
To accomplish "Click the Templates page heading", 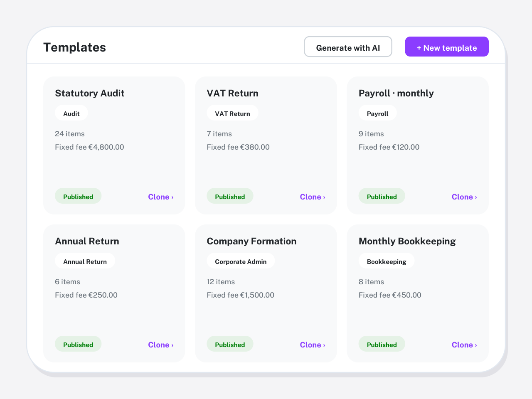I will click(x=75, y=47).
